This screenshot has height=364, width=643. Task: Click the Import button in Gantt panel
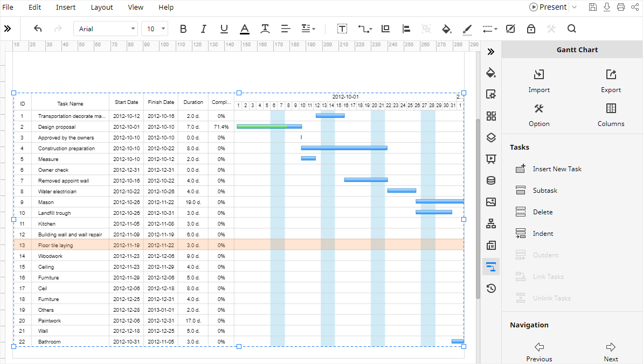click(539, 81)
